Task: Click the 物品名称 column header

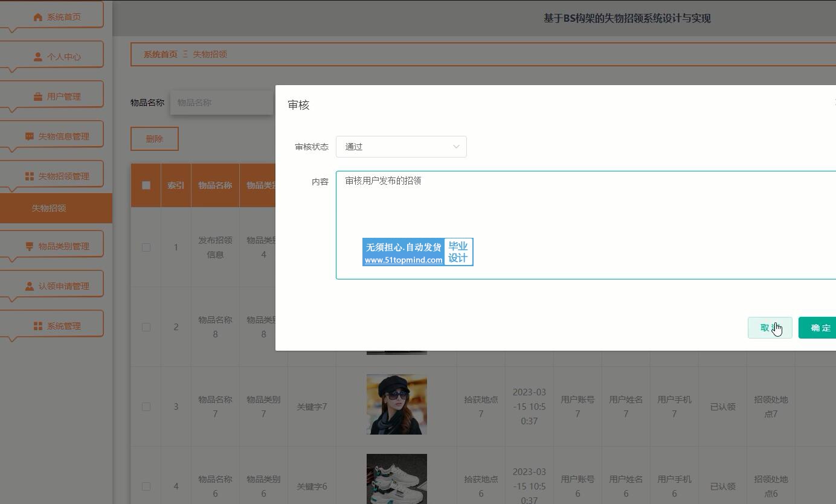Action: point(215,185)
